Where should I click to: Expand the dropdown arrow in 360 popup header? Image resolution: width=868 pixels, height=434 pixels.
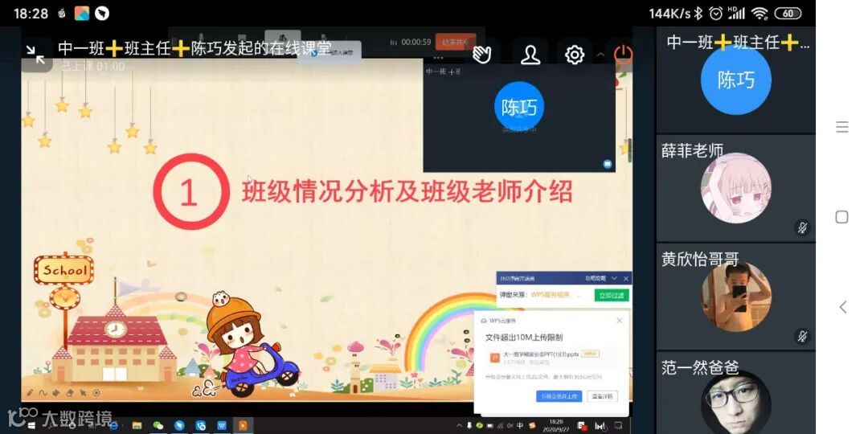(x=613, y=278)
